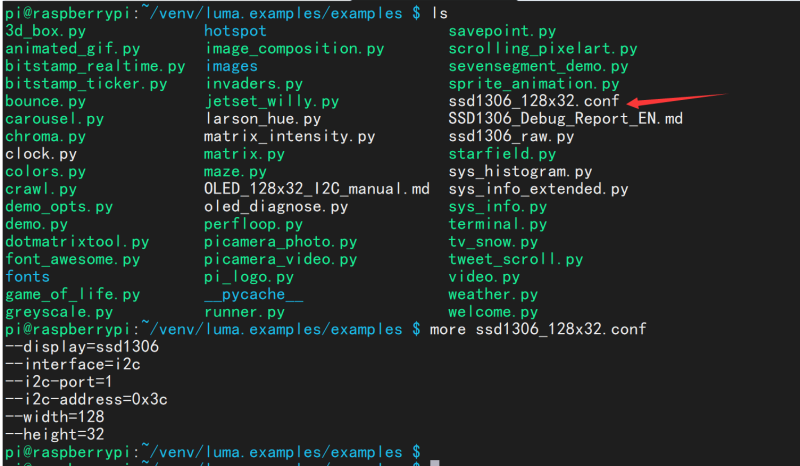Select dotmatrixtool.py entry

pos(77,241)
